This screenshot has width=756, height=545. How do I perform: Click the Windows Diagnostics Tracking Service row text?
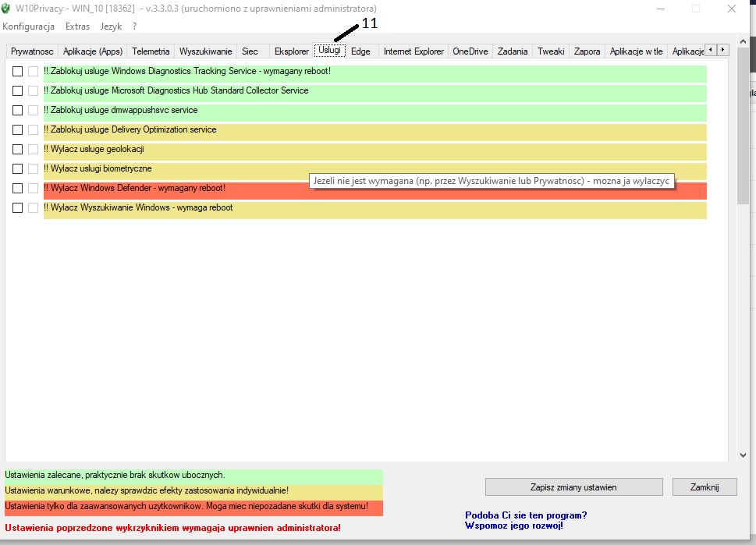(x=187, y=71)
